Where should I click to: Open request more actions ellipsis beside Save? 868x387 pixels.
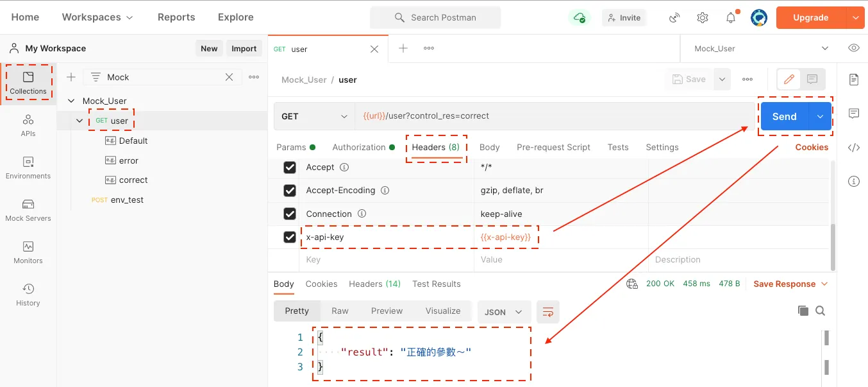point(747,80)
